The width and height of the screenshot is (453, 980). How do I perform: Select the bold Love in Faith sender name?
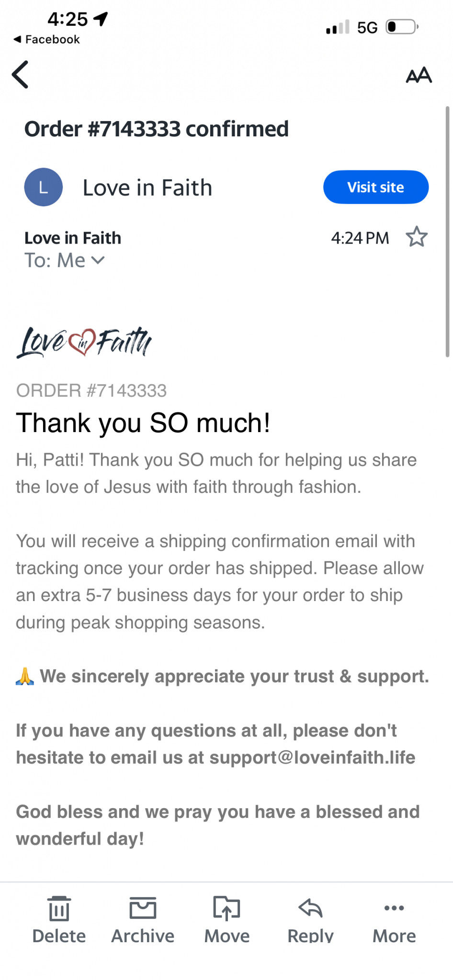point(73,238)
